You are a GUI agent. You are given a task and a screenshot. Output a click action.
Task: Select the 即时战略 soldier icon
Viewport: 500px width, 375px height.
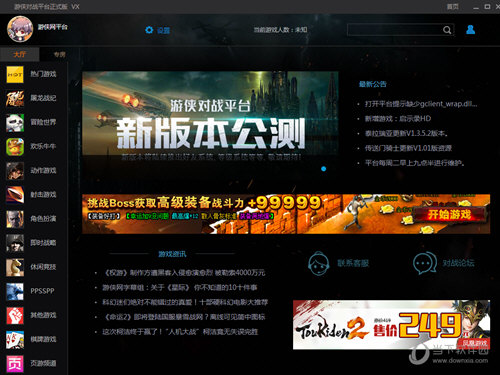click(15, 243)
